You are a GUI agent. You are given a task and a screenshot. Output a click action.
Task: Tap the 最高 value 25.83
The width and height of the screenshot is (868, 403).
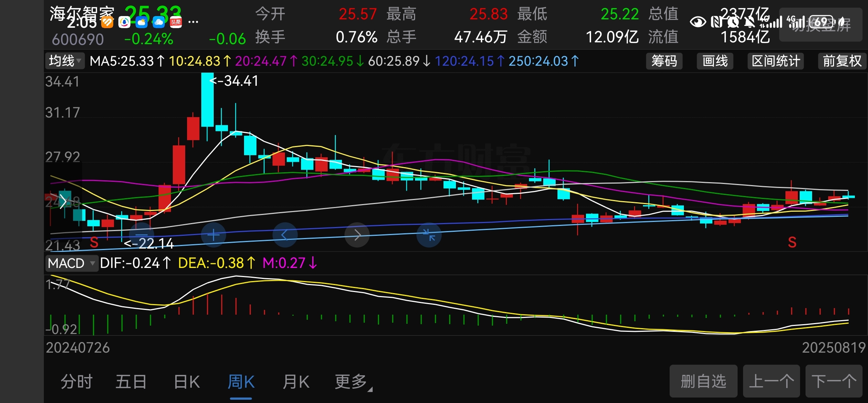coord(488,14)
